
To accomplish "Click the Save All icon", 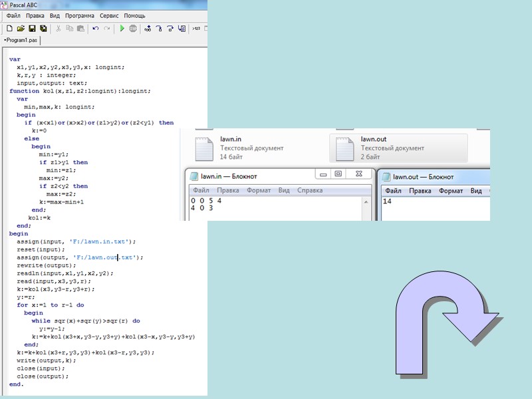I will [43, 29].
